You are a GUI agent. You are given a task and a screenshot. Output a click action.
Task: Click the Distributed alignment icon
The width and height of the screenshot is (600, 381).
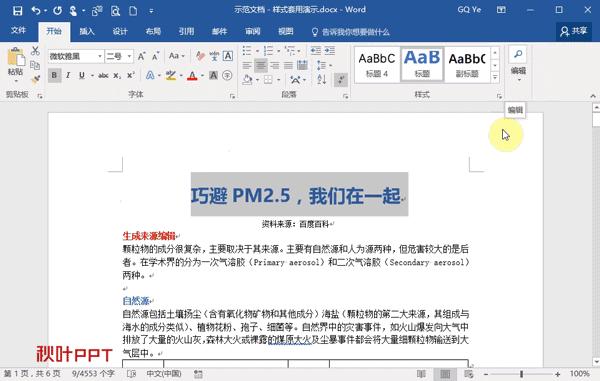click(x=302, y=65)
